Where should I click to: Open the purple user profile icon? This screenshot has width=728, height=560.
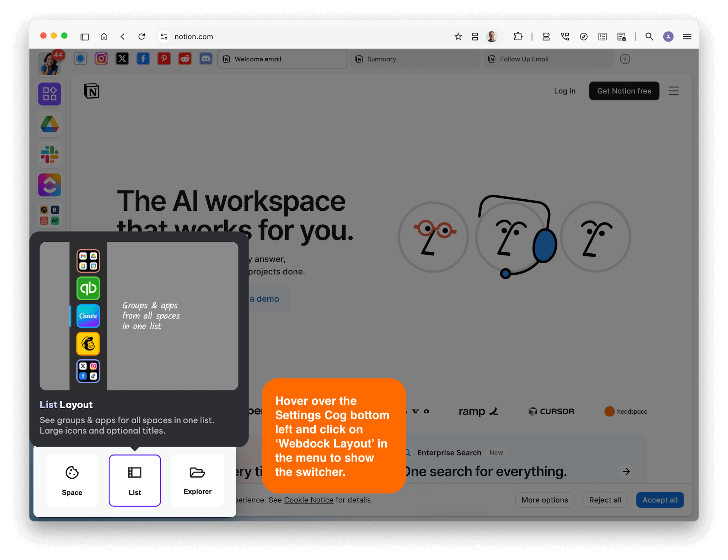(x=668, y=37)
